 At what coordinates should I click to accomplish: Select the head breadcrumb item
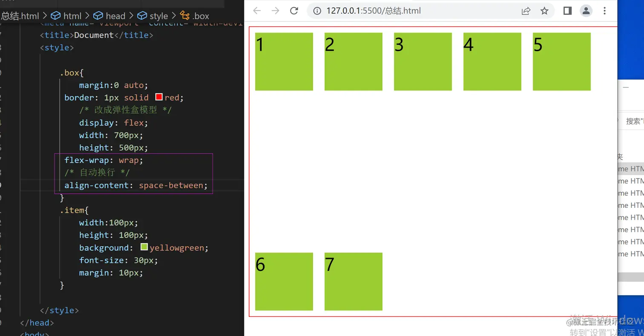pos(110,16)
